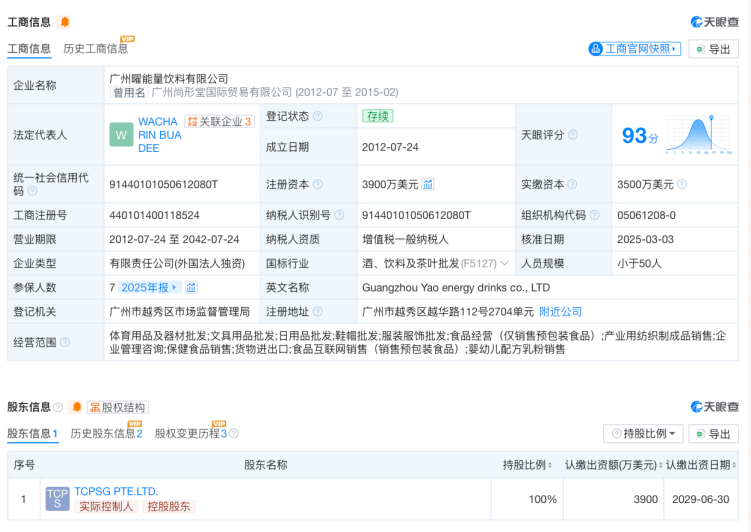Click the 存续 status badge

377,116
